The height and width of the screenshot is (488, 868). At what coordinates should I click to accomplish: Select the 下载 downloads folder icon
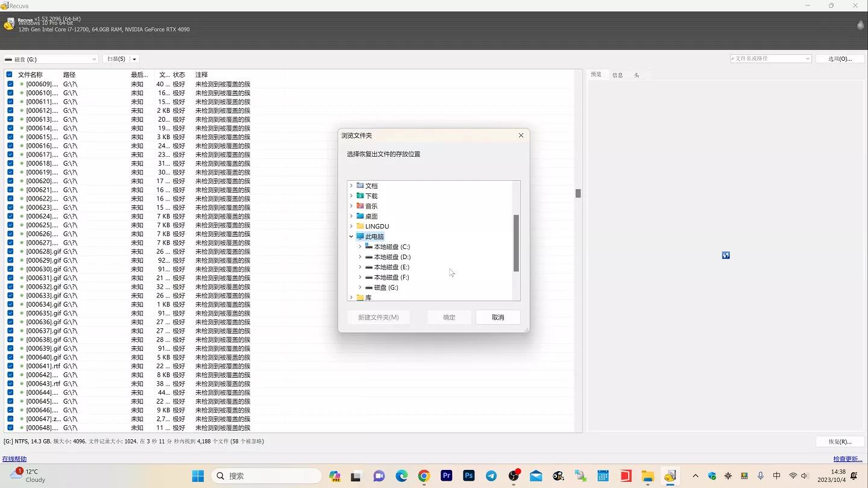(360, 196)
